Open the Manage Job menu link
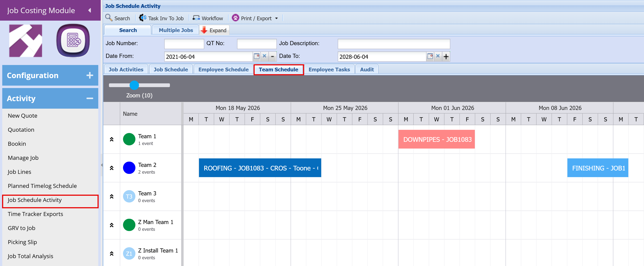Viewport: 644px width, 266px height. pos(23,158)
